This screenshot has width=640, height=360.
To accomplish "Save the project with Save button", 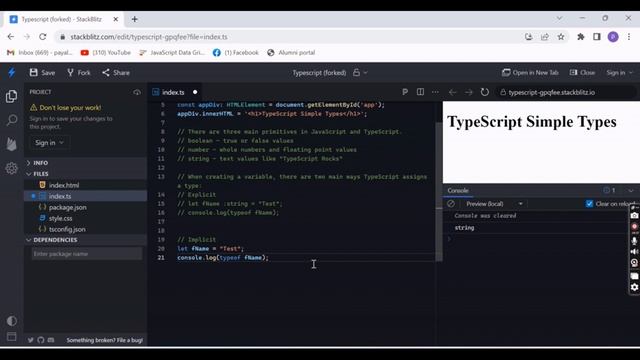I will [x=42, y=73].
